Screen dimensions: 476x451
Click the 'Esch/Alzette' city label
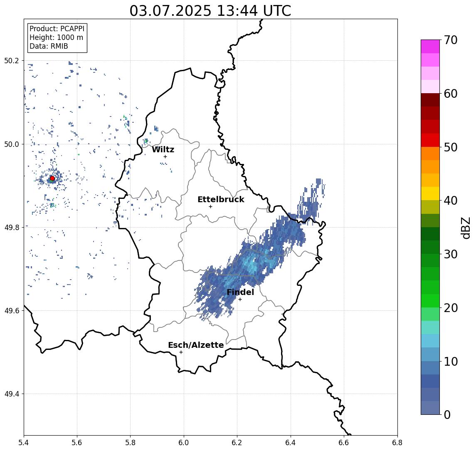(x=196, y=345)
